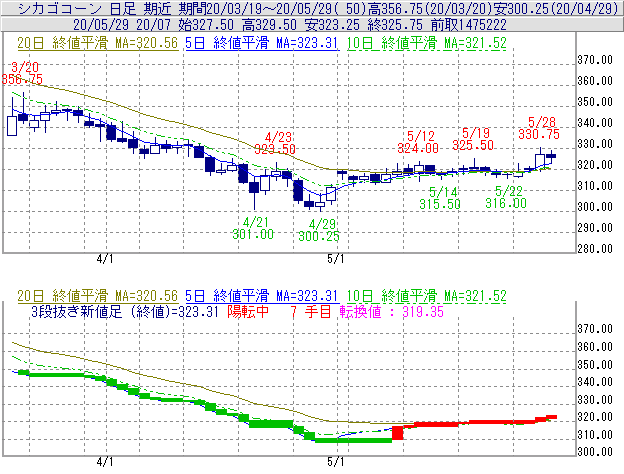This screenshot has width=624, height=474.
Task: Click the 3/20 356.75 high annotation
Action: point(22,73)
